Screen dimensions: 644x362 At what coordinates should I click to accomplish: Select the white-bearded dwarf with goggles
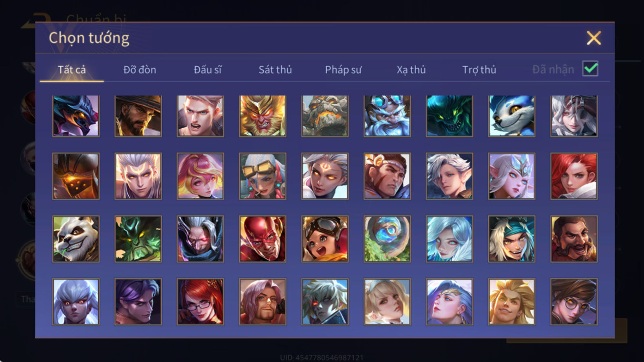[387, 116]
